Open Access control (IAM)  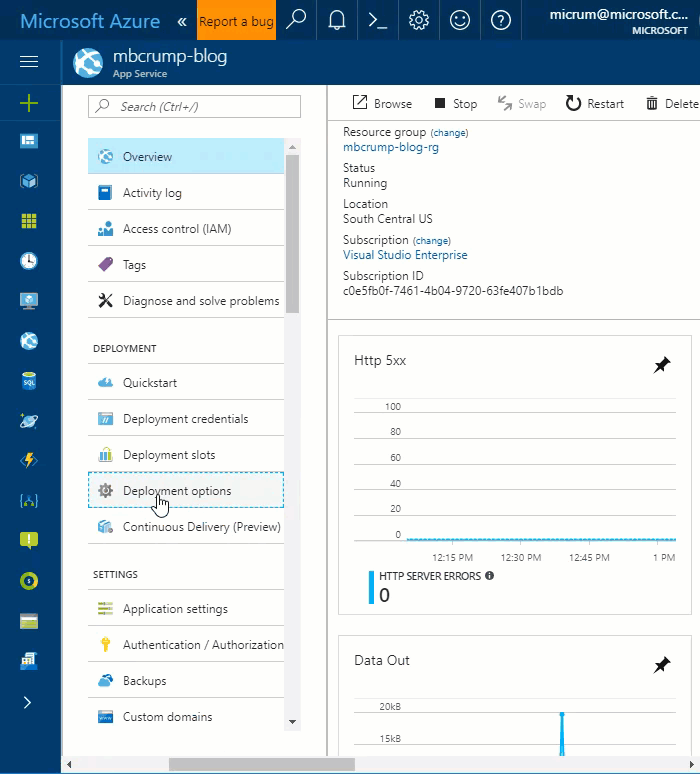(x=186, y=229)
